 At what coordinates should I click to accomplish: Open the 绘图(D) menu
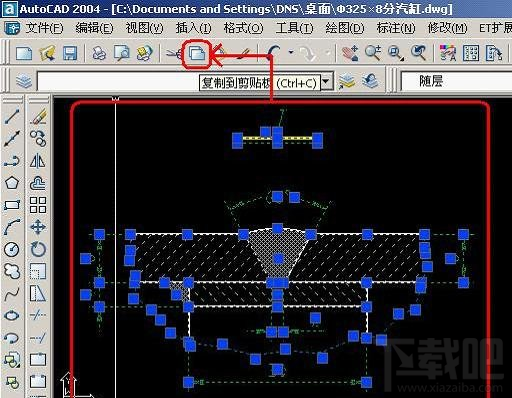point(345,28)
